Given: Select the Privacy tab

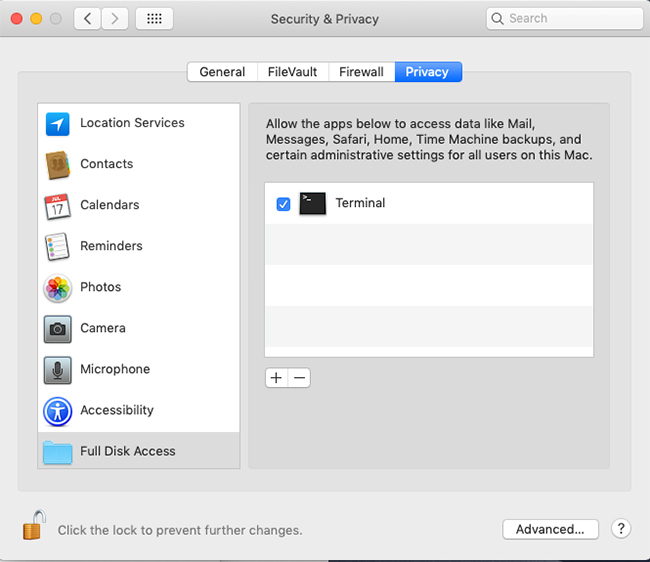Looking at the screenshot, I should point(428,72).
